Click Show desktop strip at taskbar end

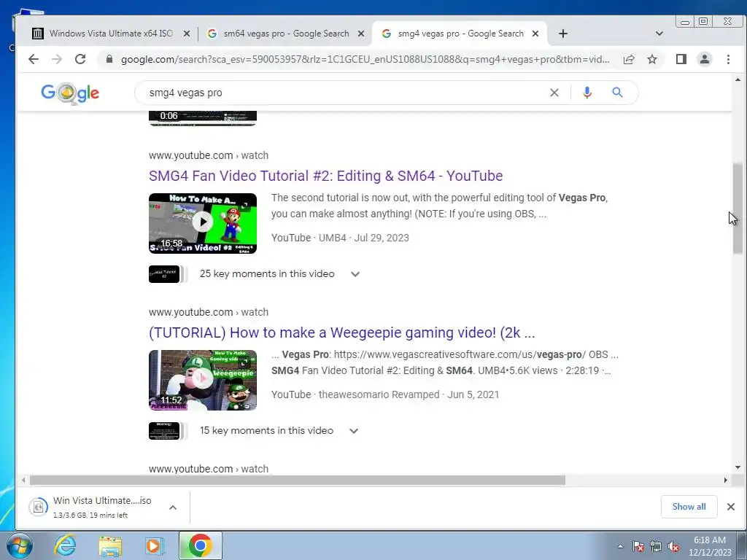click(742, 545)
